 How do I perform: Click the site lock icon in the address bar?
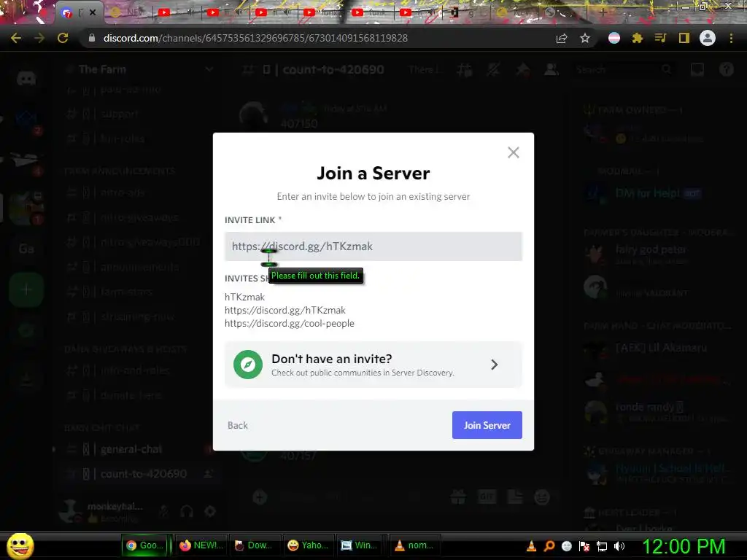(92, 38)
